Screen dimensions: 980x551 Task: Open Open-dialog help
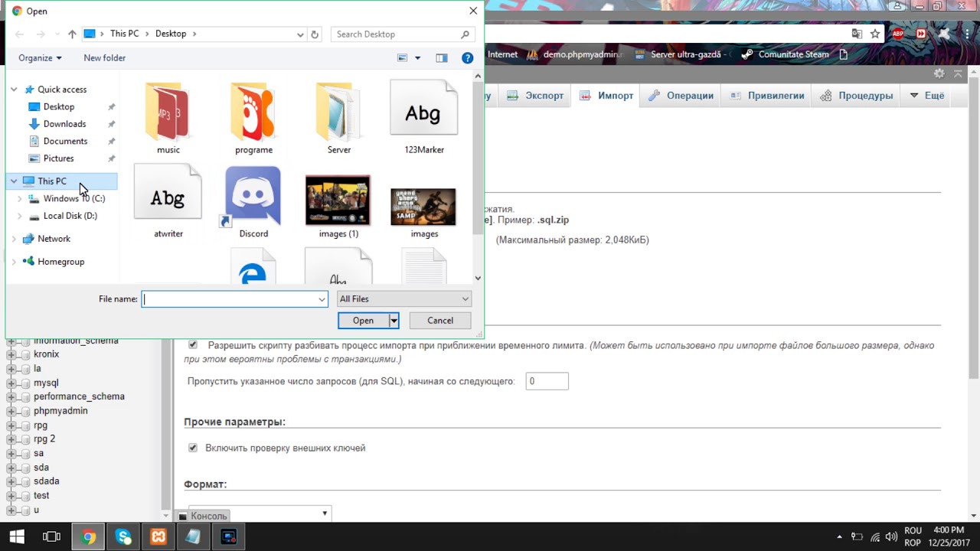tap(467, 58)
